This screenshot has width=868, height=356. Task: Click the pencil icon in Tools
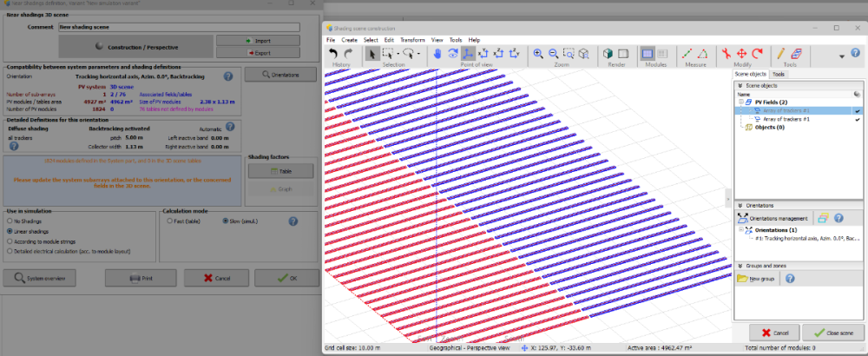pos(781,54)
